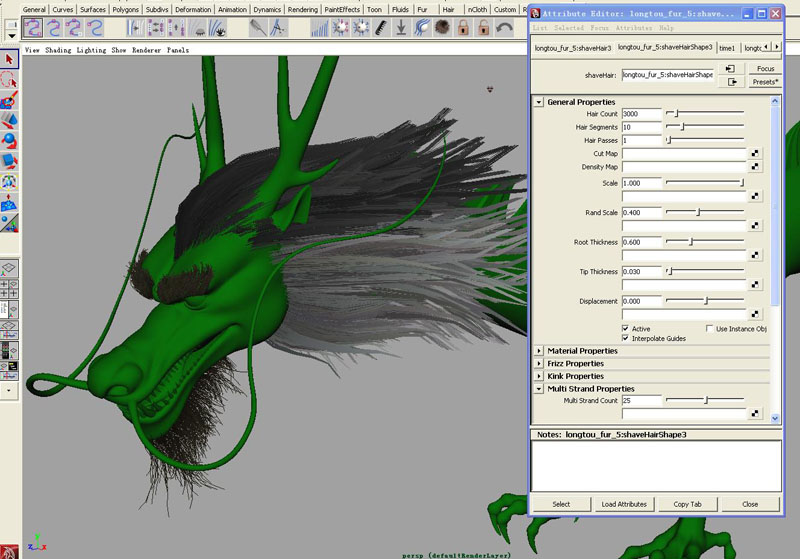Viewport: 800px width, 559px height.
Task: Switch to longtou_fur_5:shaveHair3 tab
Action: [573, 47]
